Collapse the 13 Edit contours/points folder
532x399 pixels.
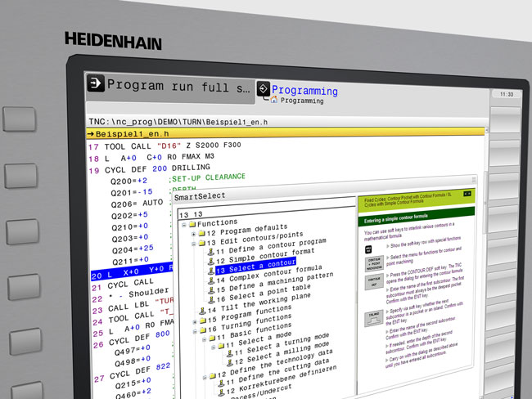[x=193, y=244]
